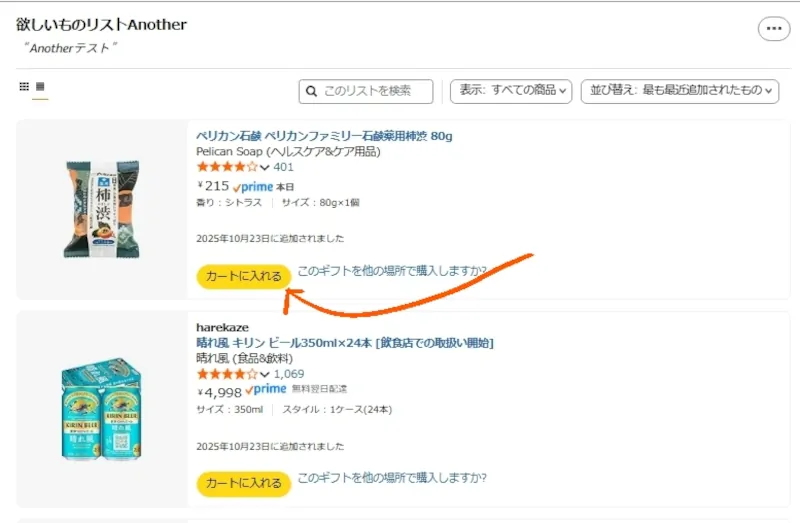Viewport: 800px width, 523px height.
Task: Click the search magnifier icon
Action: coord(311,91)
